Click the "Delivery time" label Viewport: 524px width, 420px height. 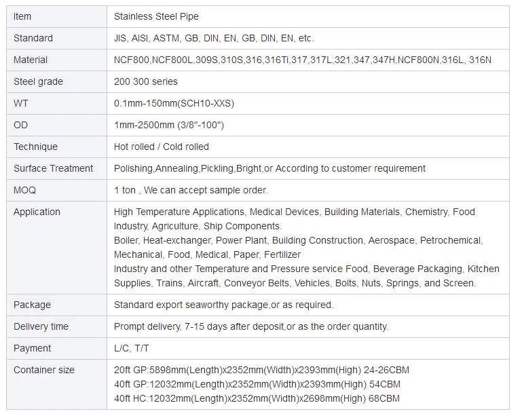point(41,326)
